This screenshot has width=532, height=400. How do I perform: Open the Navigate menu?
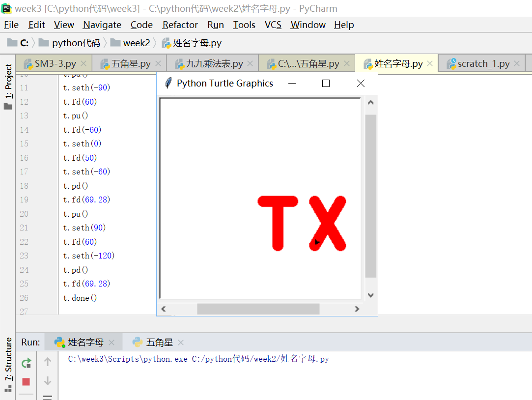pos(102,25)
